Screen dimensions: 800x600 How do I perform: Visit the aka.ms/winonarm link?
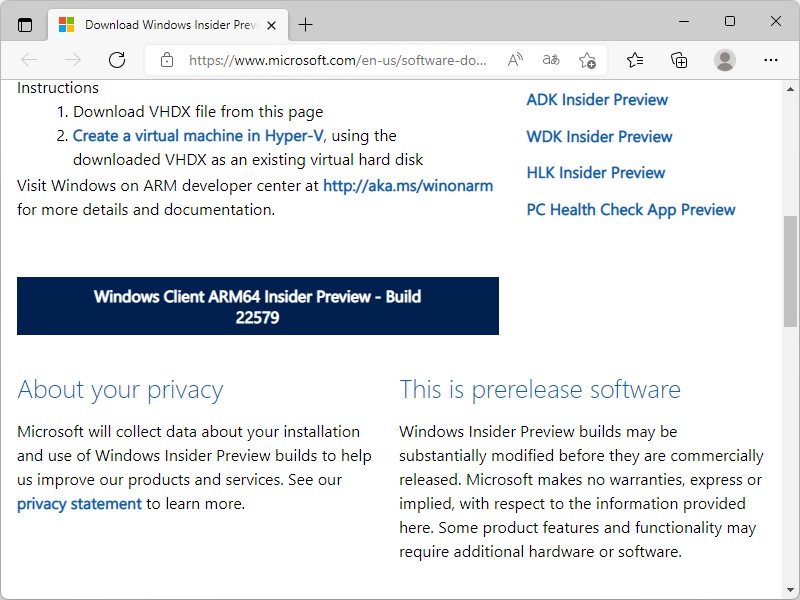(x=409, y=185)
